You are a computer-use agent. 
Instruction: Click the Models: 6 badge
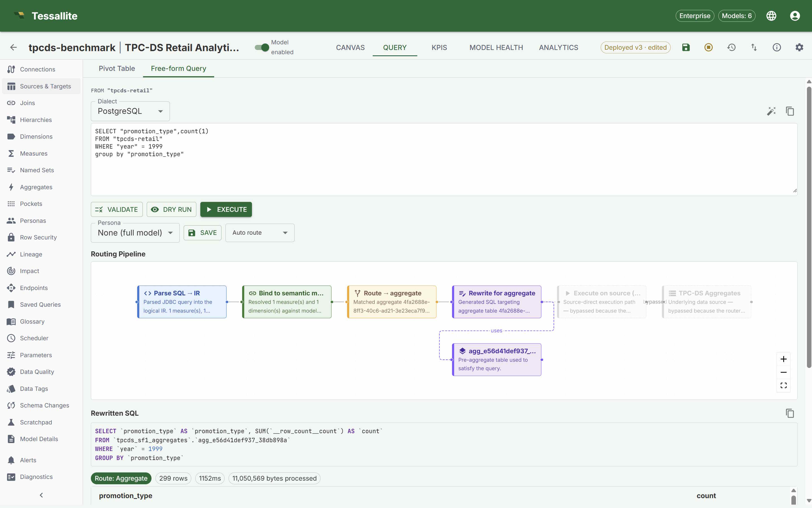pyautogui.click(x=736, y=16)
